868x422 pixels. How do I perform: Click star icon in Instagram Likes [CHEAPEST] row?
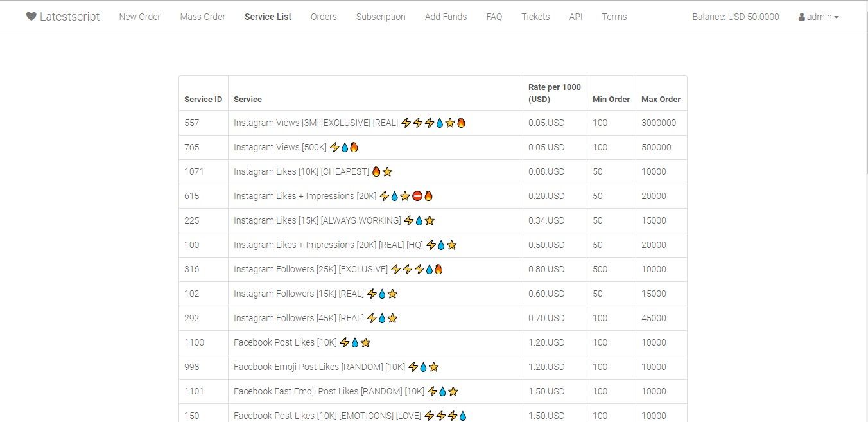click(387, 171)
